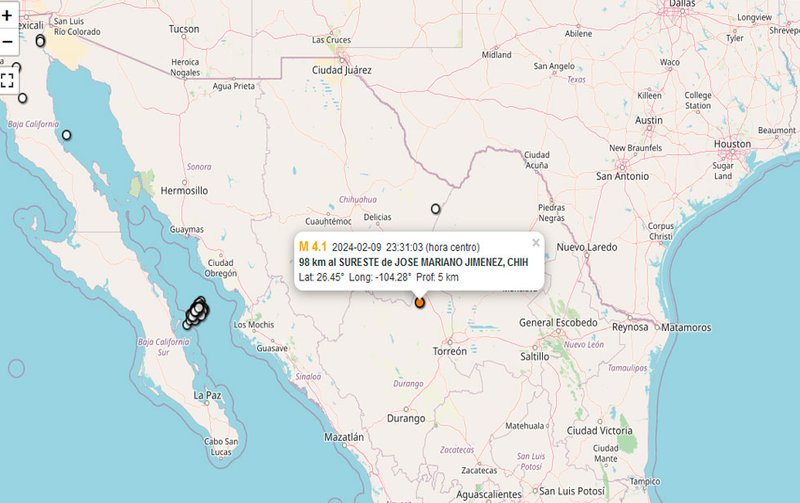The width and height of the screenshot is (800, 503).
Task: Zoom in with the plus button
Action: (x=7, y=15)
